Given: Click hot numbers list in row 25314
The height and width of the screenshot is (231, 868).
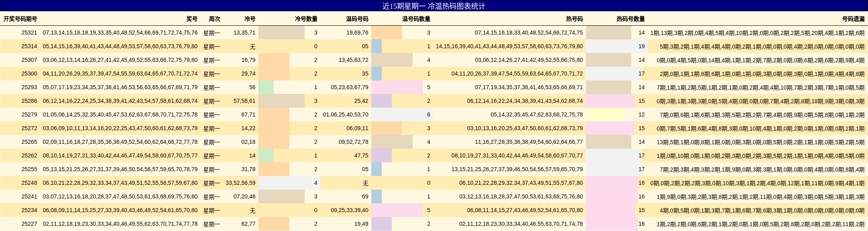Looking at the screenshot, I should pyautogui.click(x=509, y=46).
